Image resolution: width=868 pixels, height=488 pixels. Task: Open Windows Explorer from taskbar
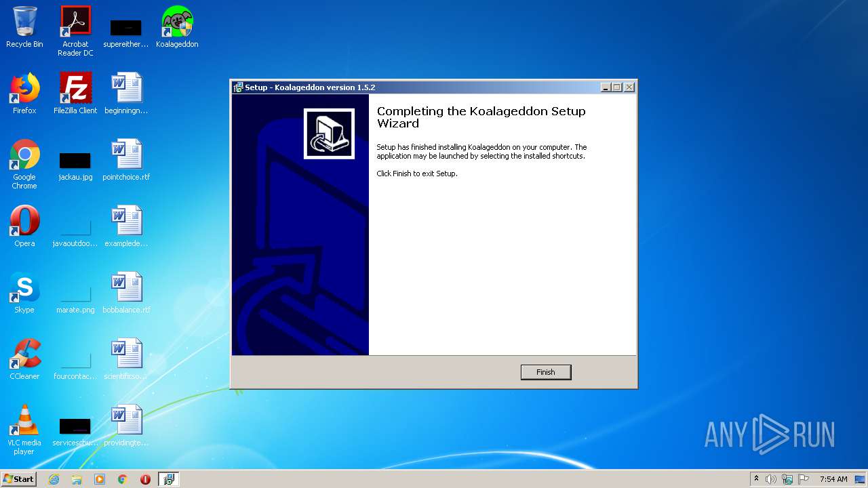click(77, 479)
